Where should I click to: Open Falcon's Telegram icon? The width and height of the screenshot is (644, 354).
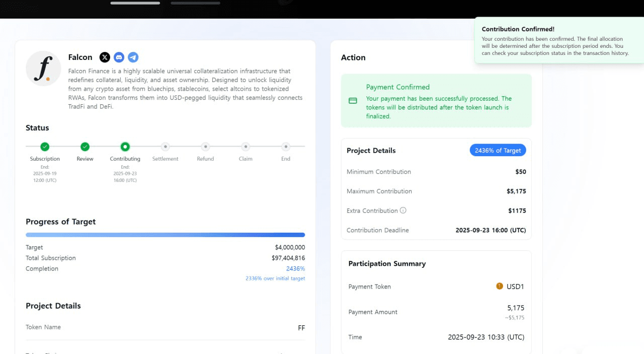(133, 57)
